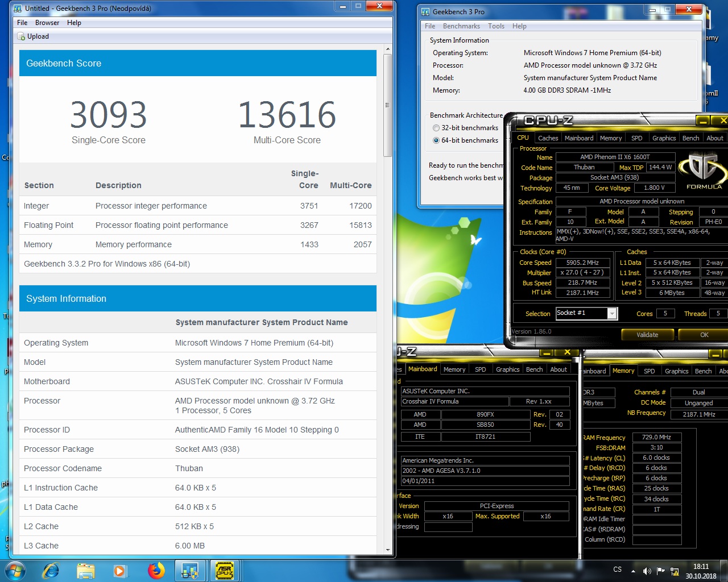Click the Bus Speed value 218.7 MHz
Image resolution: width=728 pixels, height=582 pixels.
pos(582,282)
